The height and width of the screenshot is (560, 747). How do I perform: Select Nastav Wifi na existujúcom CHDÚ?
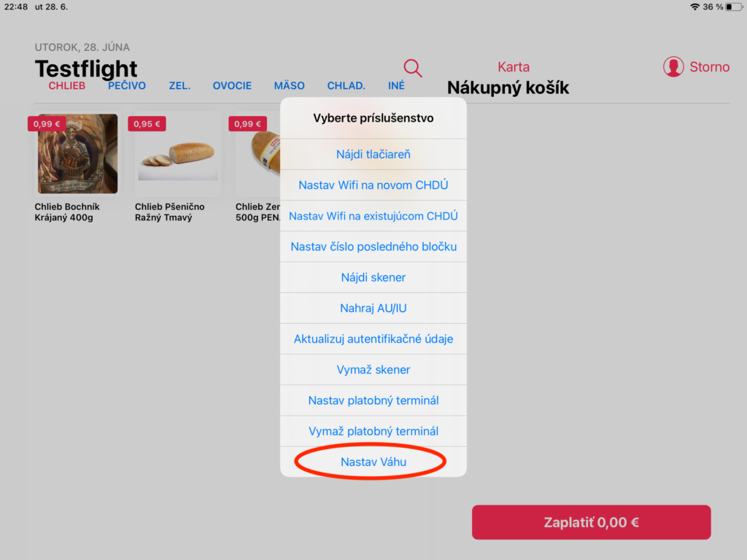pos(373,216)
